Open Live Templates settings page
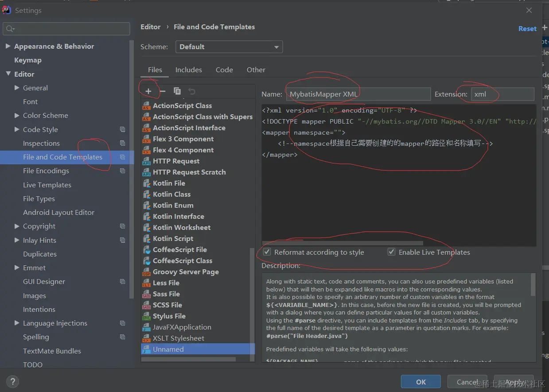Image resolution: width=549 pixels, height=392 pixels. click(47, 185)
